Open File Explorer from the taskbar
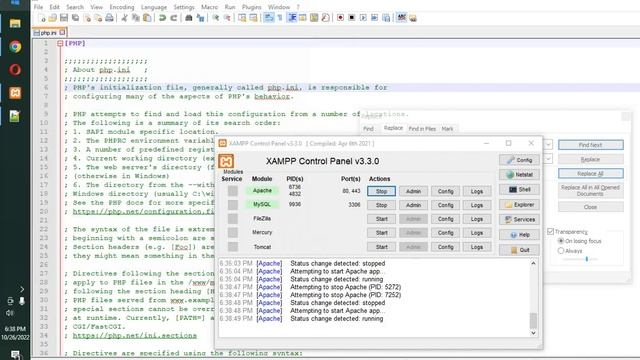Viewport: 640px width, 360px height. tap(15, 23)
